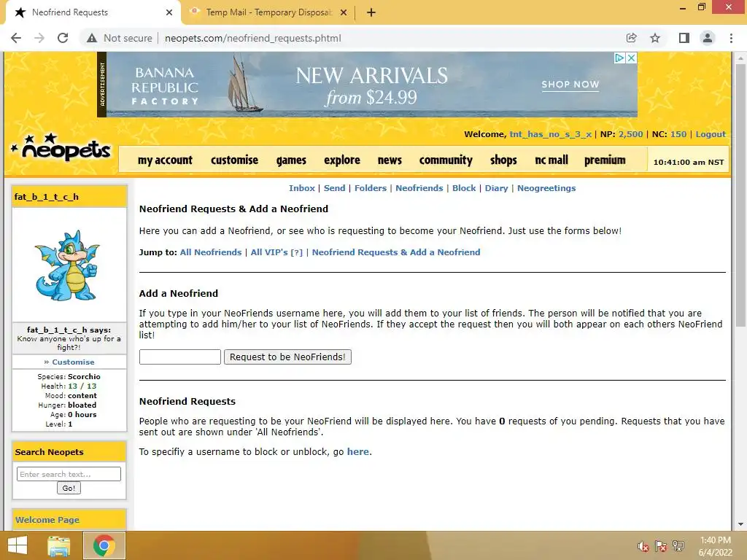Click the page vertical scrollbar thumb
The height and width of the screenshot is (560, 747).
pos(740,195)
